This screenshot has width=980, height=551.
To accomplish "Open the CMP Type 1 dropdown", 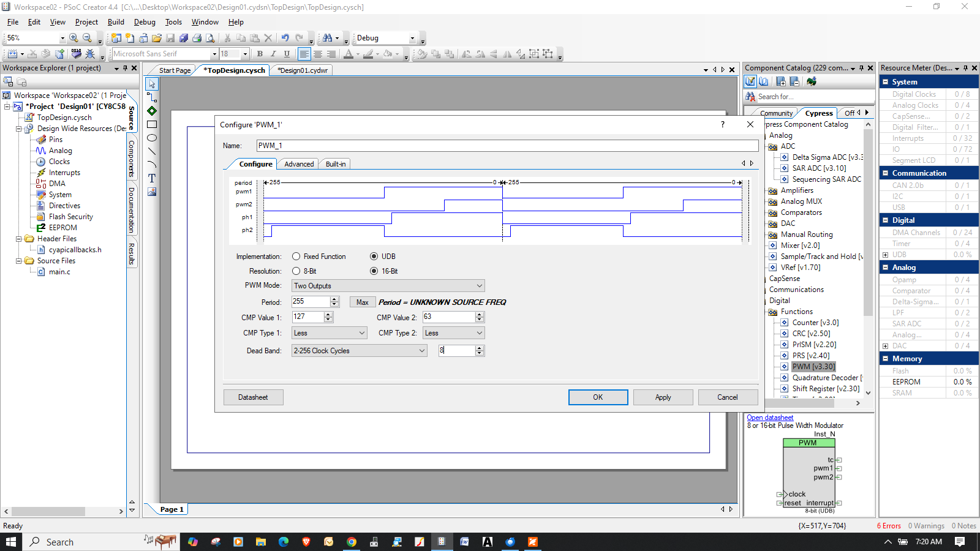I will coord(330,333).
